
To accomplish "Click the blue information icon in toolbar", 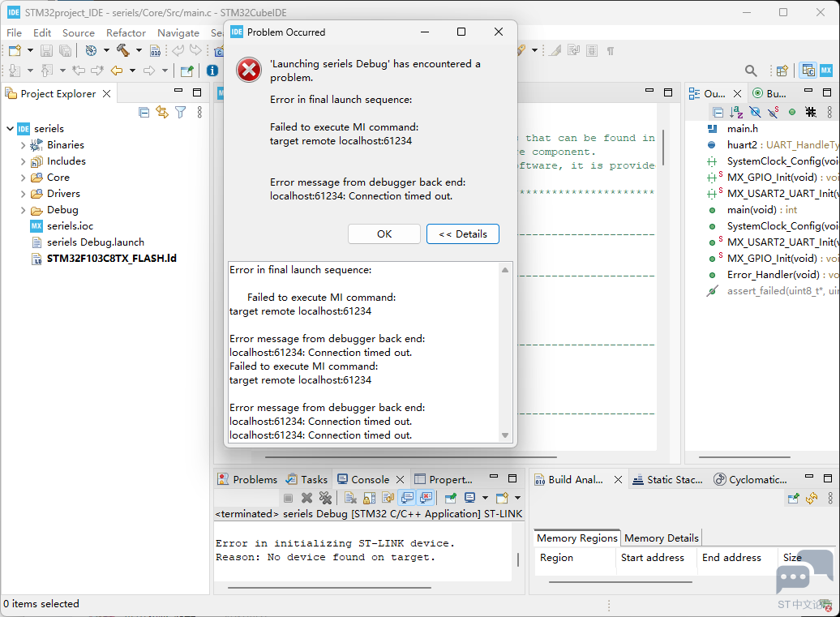I will 212,71.
